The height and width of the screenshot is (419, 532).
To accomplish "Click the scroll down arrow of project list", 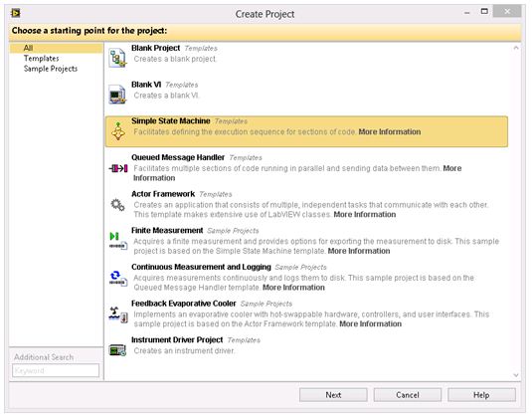I will coord(516,375).
